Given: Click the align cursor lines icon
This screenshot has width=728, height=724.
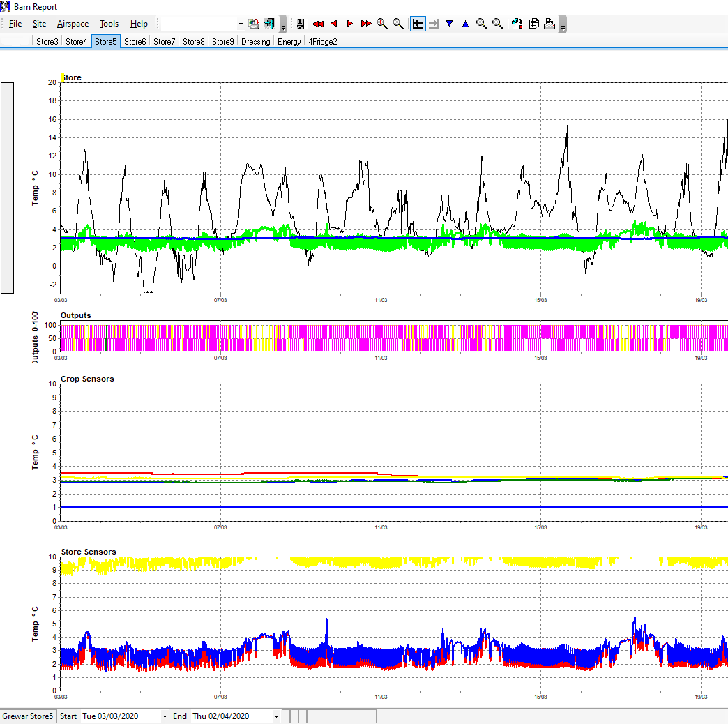Looking at the screenshot, I should click(302, 24).
